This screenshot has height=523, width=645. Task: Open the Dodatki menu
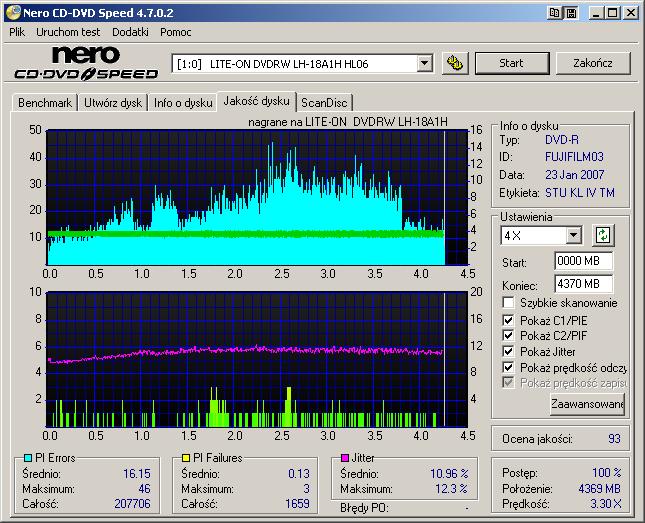pyautogui.click(x=130, y=32)
